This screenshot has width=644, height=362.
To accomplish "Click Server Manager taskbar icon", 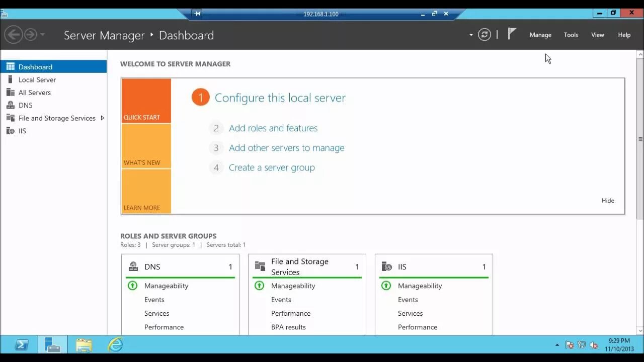I will pos(52,345).
